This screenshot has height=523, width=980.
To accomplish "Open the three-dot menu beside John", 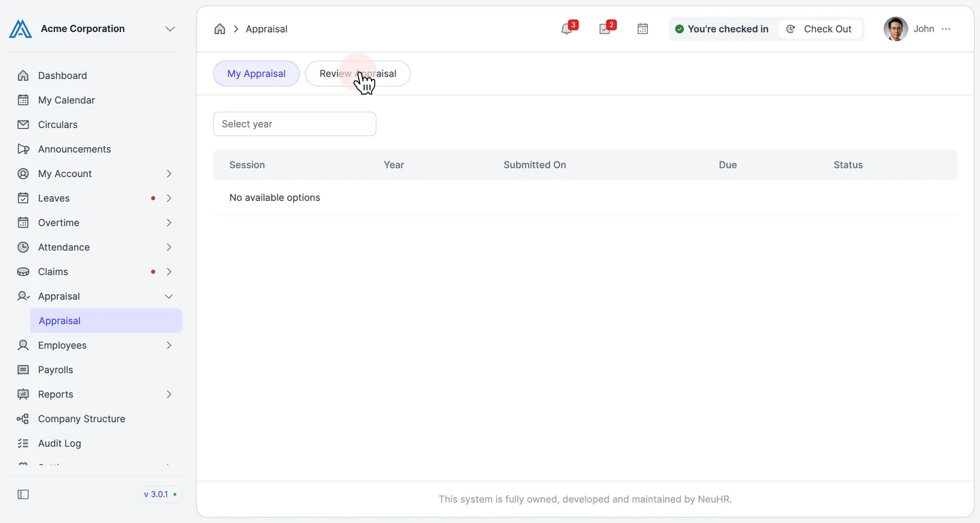I will pos(946,29).
